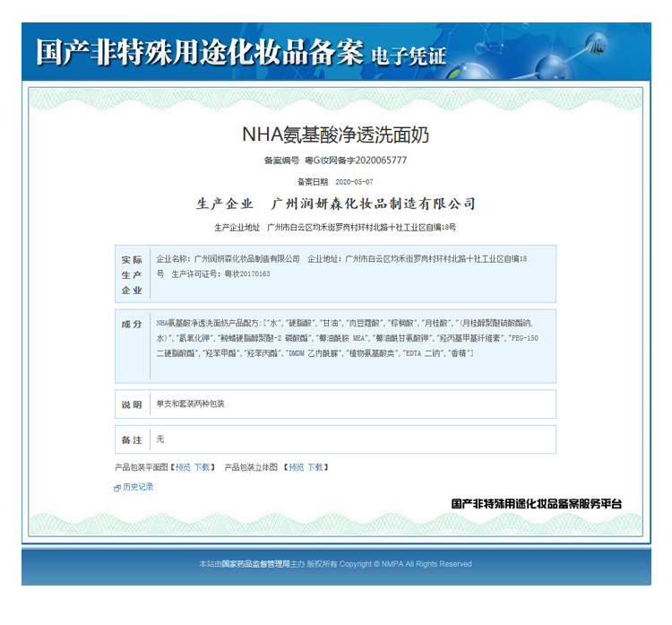This screenshot has height=625, width=672.
Task: Click 国产非特殊用途化妆品备案服务平台 text
Action: click(536, 504)
